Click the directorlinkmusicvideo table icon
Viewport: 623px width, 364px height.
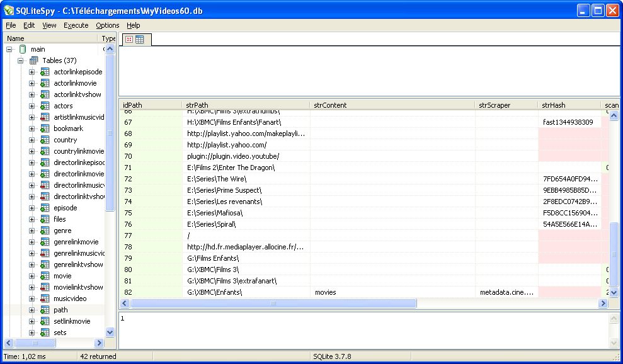[x=45, y=185]
